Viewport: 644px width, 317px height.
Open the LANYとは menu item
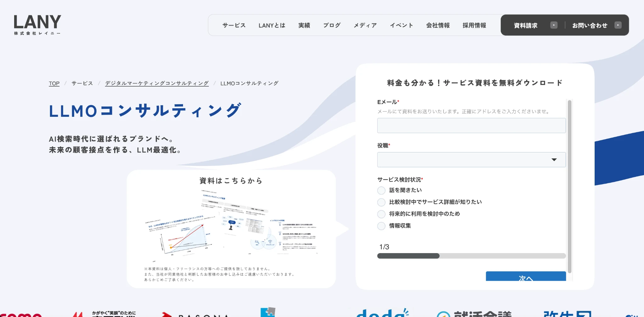[272, 25]
